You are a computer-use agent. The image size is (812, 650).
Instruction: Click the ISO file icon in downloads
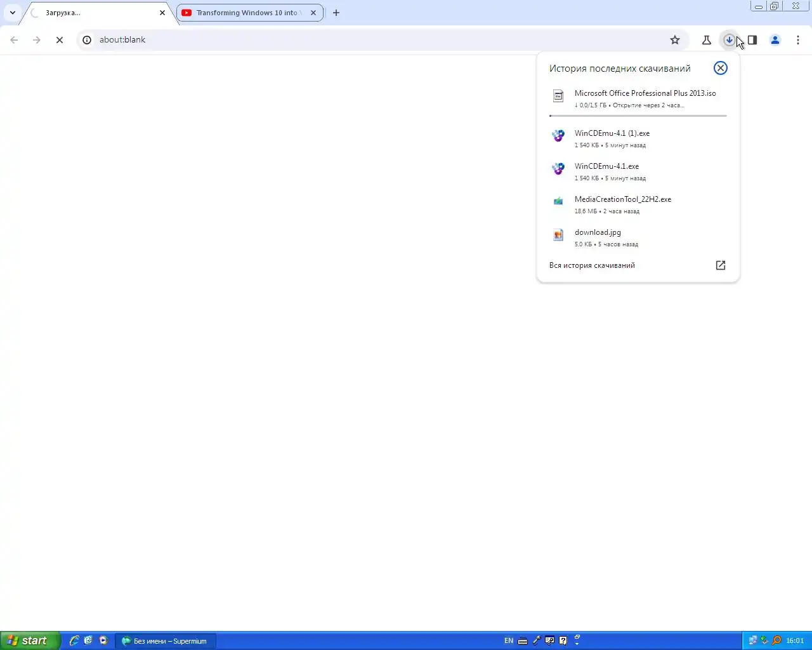pyautogui.click(x=558, y=96)
